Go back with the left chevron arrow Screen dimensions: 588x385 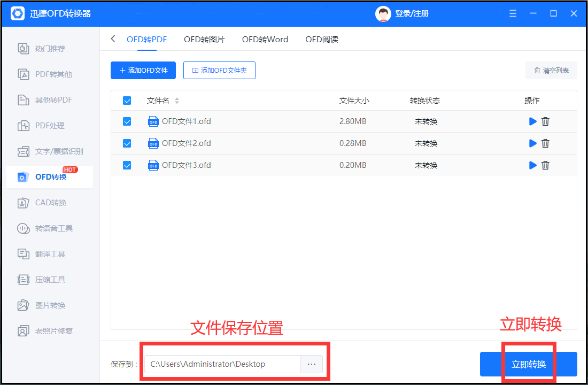(113, 39)
